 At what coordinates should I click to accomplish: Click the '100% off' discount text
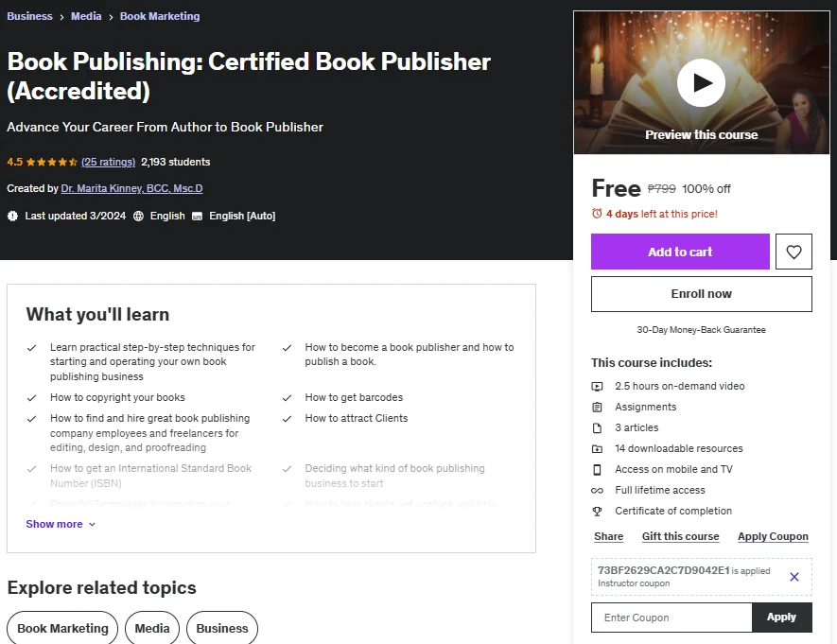coord(706,189)
